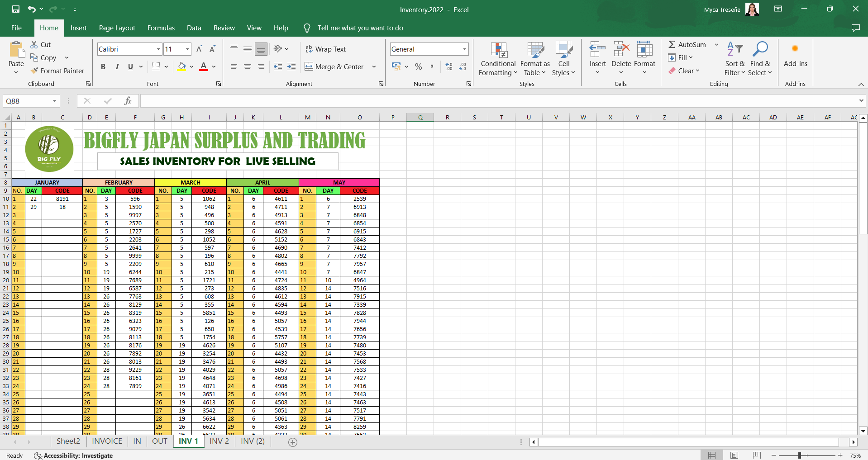The height and width of the screenshot is (460, 868).
Task: Open the Comments pane icon
Action: [855, 28]
